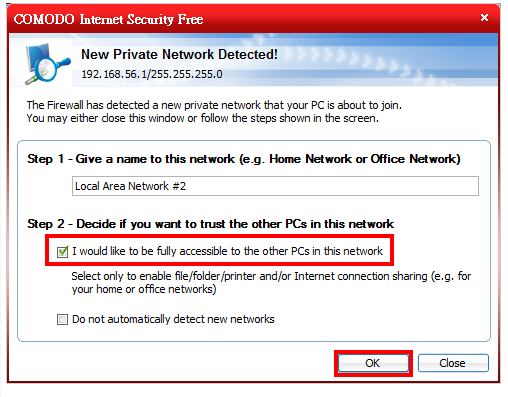
Task: Uncheck the fully accessible to other PCs checkbox
Action: [x=62, y=252]
